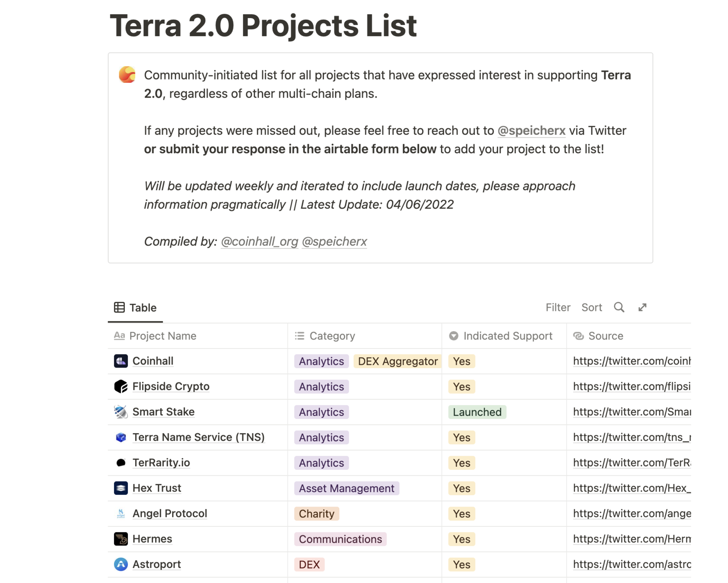Open the @coinhall_org link

click(259, 241)
